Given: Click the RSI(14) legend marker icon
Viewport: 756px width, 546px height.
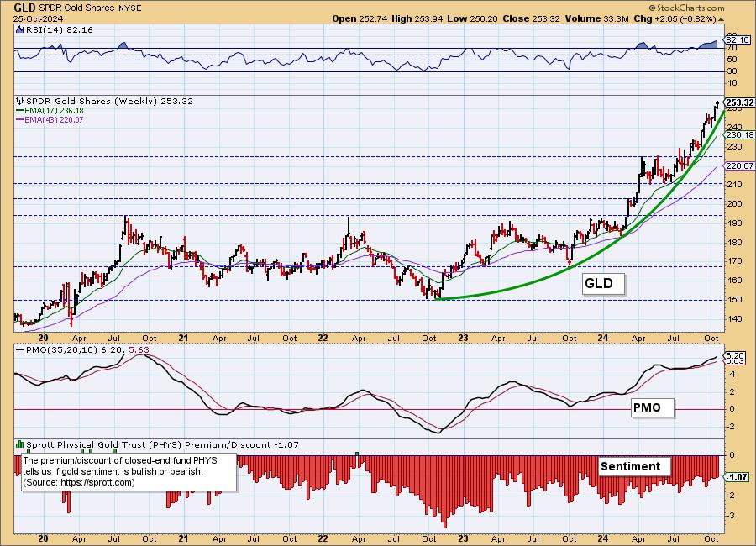Looking at the screenshot, I should click(19, 29).
